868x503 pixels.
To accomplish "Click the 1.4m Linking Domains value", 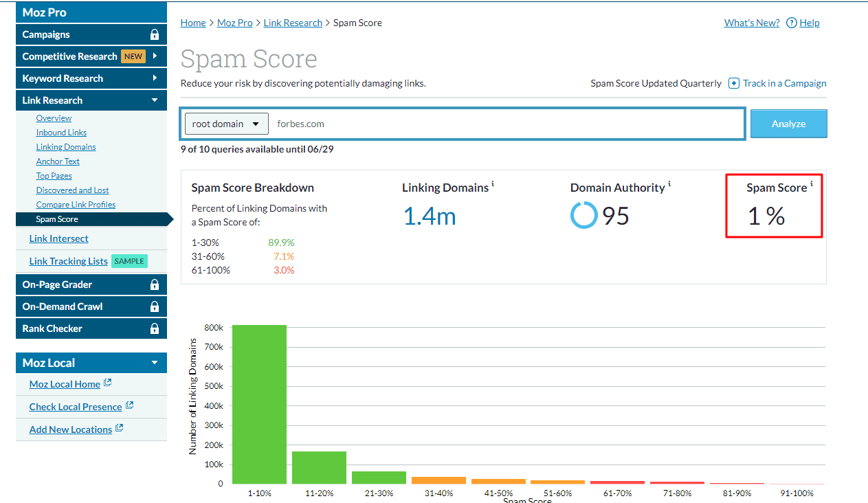I will click(x=430, y=216).
